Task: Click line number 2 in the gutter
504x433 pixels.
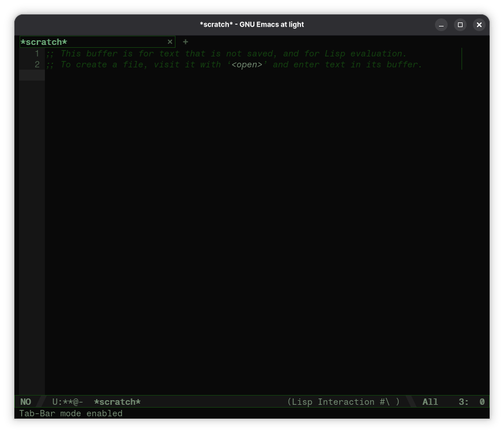Action: click(x=37, y=64)
